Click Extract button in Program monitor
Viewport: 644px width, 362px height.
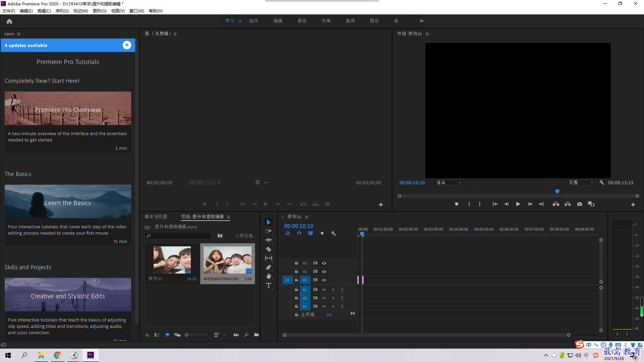point(568,204)
